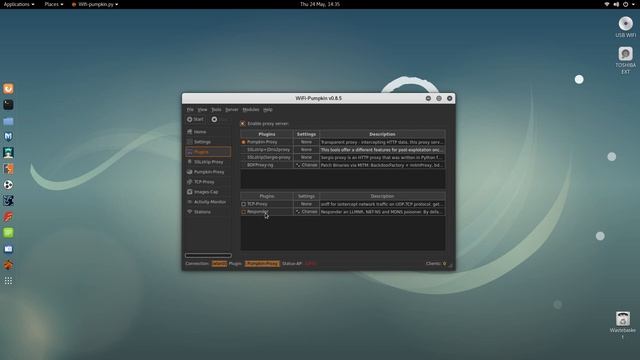Open the Help menu
Image resolution: width=640 pixels, height=360 pixels.
point(268,109)
